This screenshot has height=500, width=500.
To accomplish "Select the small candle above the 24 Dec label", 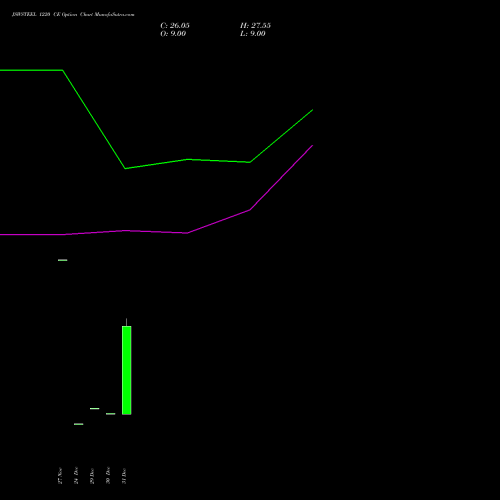I will point(79,424).
